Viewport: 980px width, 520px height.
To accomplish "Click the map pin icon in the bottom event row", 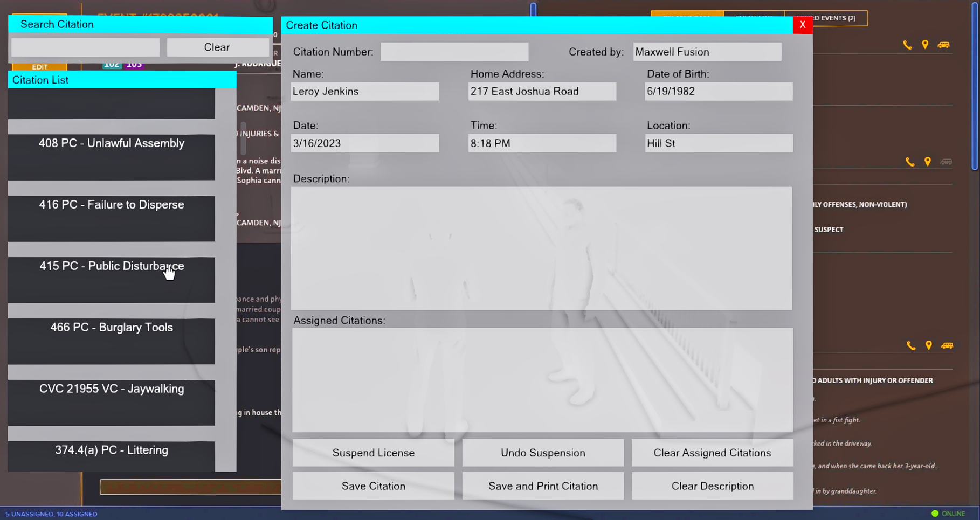I will (929, 345).
